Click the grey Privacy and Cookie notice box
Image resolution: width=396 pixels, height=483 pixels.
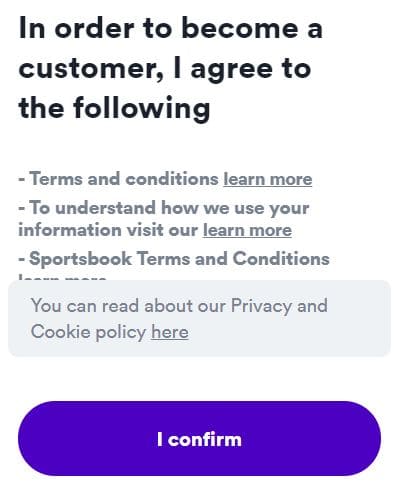pos(199,318)
